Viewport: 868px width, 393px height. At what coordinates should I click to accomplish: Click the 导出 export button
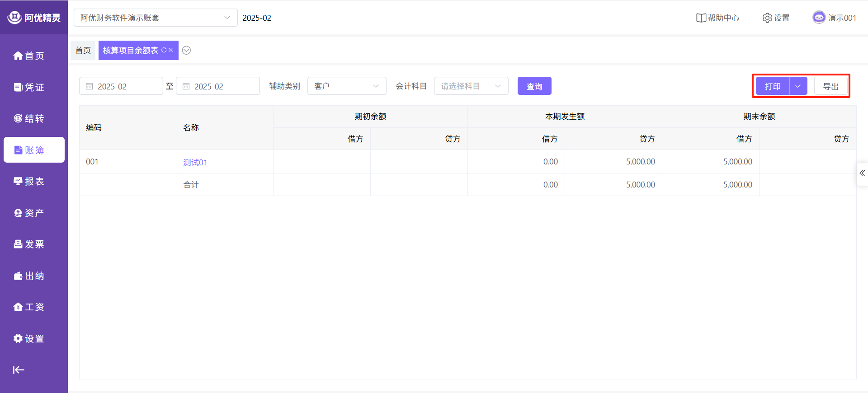[830, 86]
